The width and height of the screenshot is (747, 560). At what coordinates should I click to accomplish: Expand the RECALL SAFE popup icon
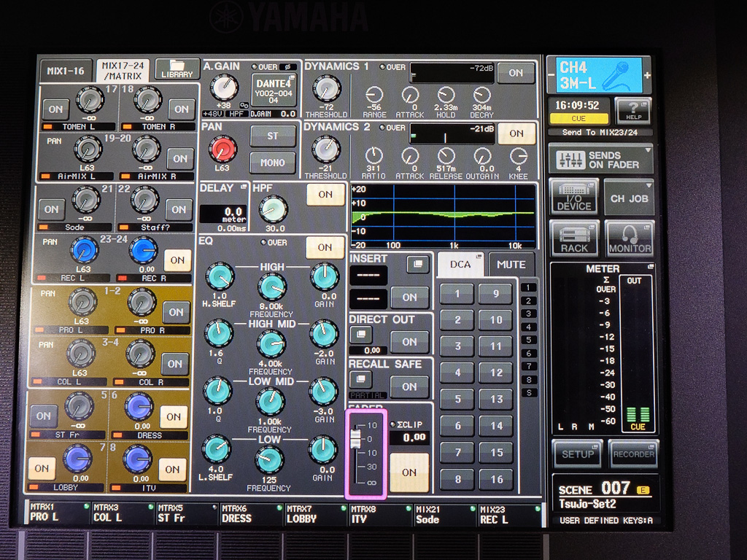[x=361, y=379]
